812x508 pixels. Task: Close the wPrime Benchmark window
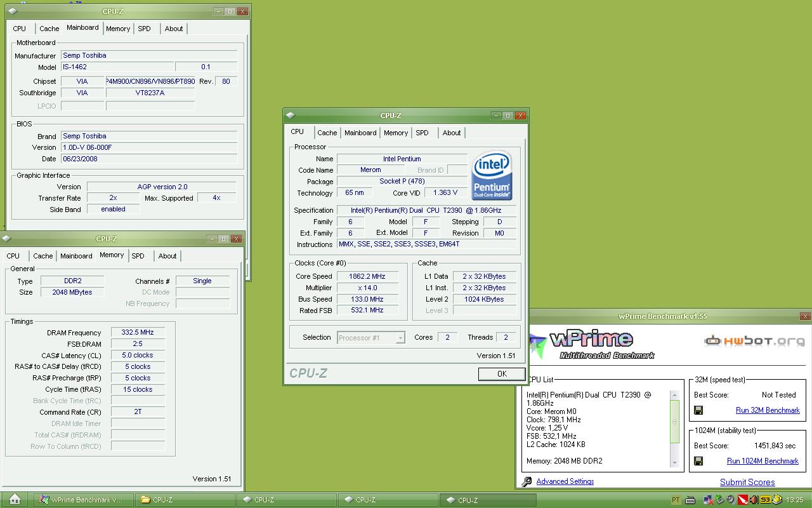(x=805, y=316)
